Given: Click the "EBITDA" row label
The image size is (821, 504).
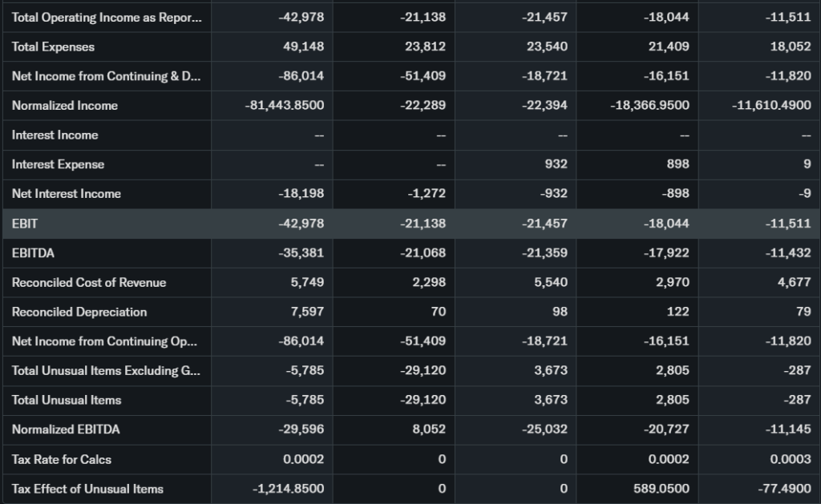Looking at the screenshot, I should (x=34, y=253).
